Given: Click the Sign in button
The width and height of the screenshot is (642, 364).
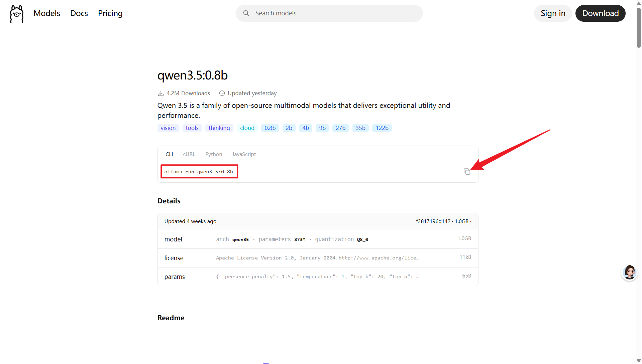Looking at the screenshot, I should (553, 13).
